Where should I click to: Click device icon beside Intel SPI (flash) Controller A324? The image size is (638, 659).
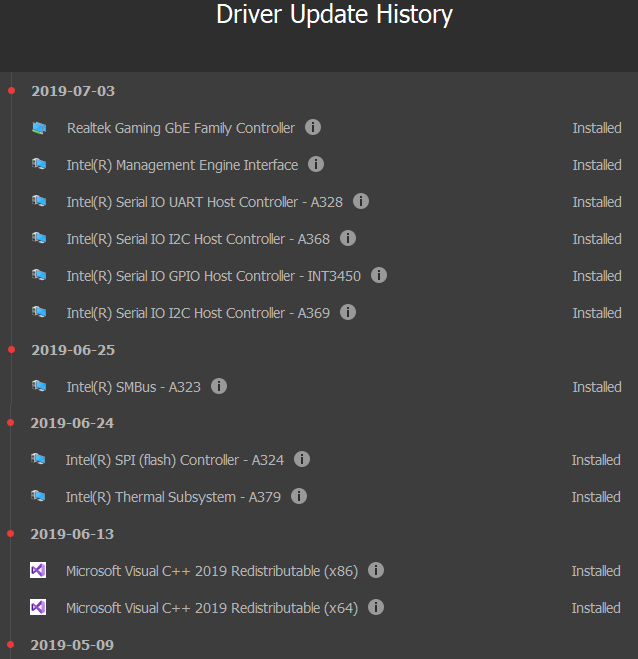[x=38, y=459]
